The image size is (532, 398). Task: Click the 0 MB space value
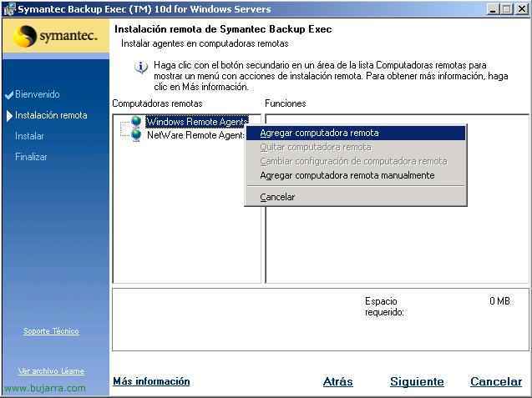click(x=499, y=300)
